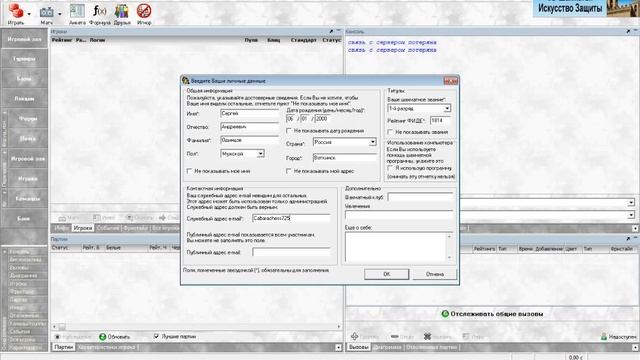Click the green Обновить refresh icon
Viewport: 640px width, 360px height.
102,337
